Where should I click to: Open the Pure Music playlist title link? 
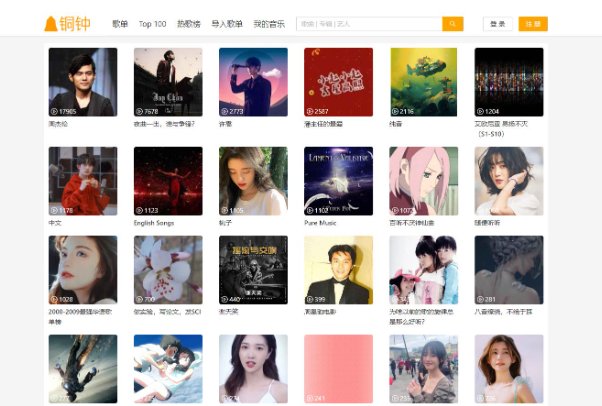coord(320,223)
